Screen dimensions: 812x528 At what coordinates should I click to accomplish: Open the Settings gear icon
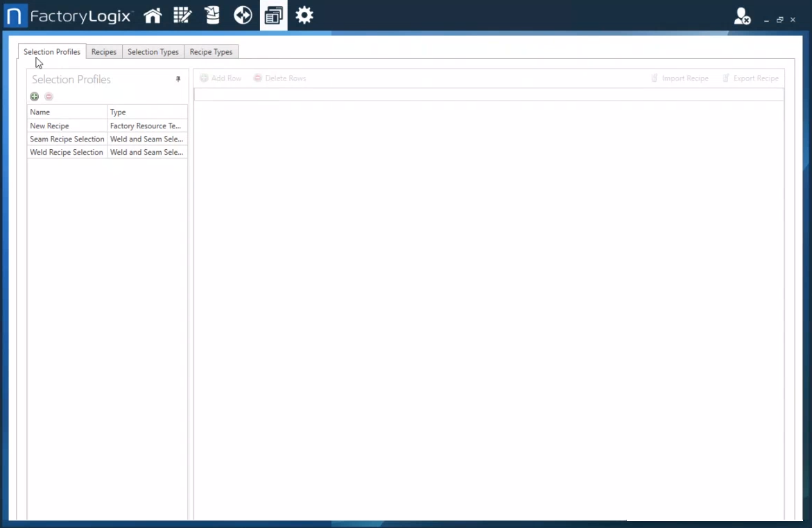click(304, 15)
